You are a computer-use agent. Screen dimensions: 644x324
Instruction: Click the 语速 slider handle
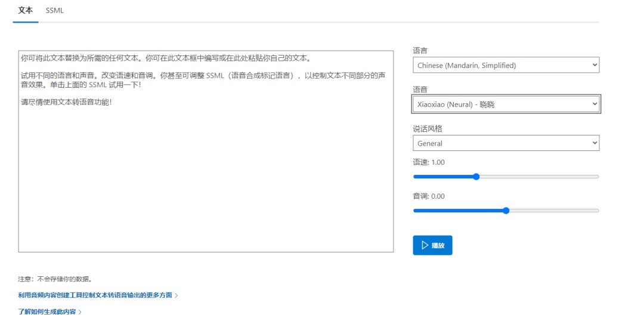476,177
